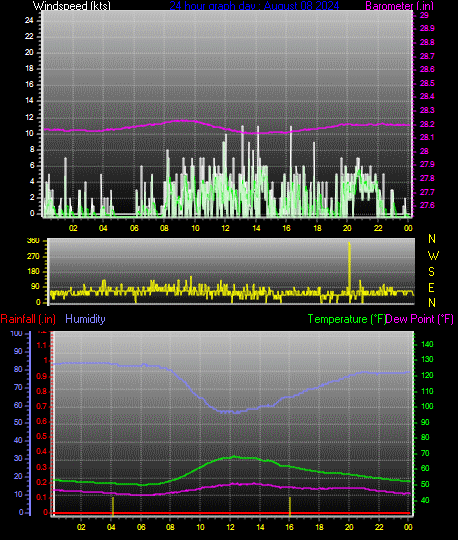Click the 27.9 barometer axis value
Screen dimensions: 458x540
[427, 165]
